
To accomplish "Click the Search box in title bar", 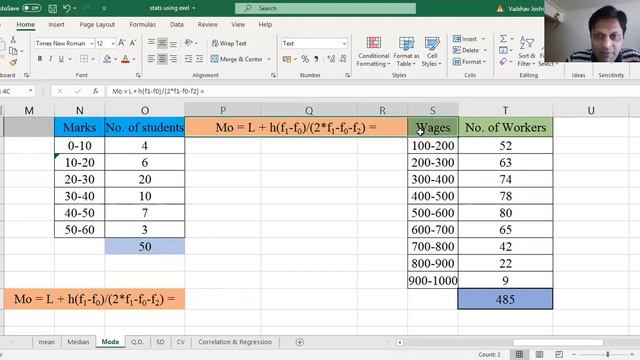I will click(x=325, y=8).
